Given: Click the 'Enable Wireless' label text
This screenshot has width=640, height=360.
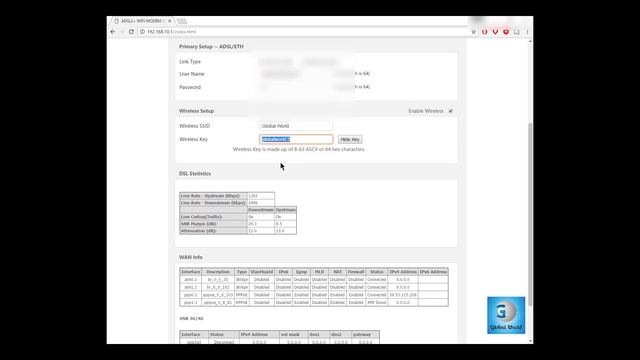Looking at the screenshot, I should [x=426, y=111].
